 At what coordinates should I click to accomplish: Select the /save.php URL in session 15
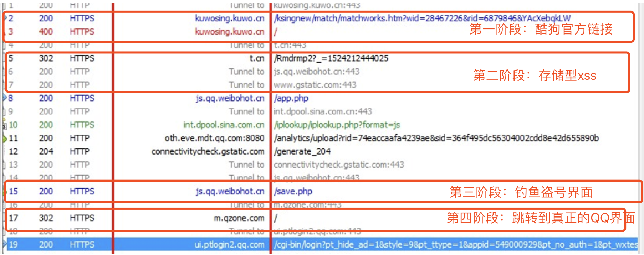pos(293,192)
